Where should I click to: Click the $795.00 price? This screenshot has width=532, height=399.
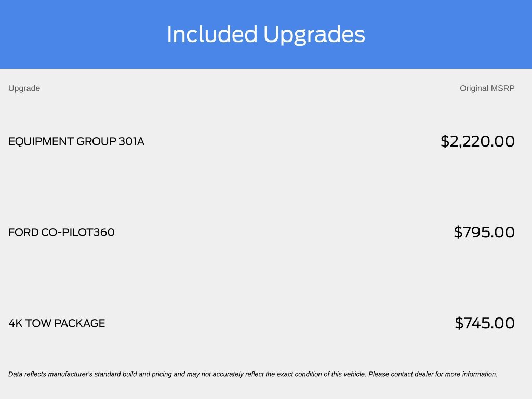485,232
